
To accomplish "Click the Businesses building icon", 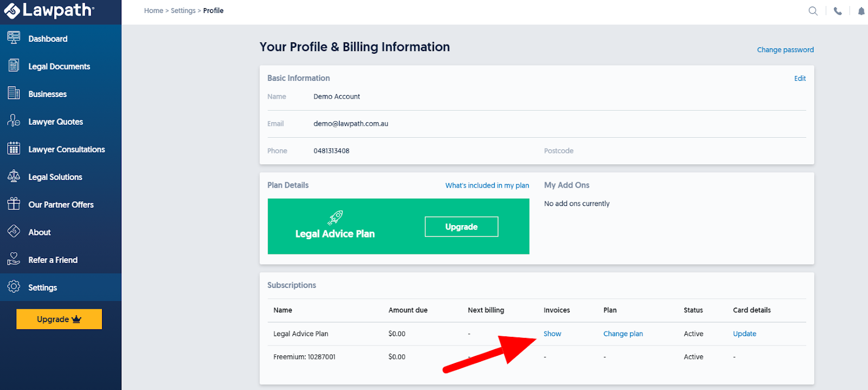I will pos(14,93).
